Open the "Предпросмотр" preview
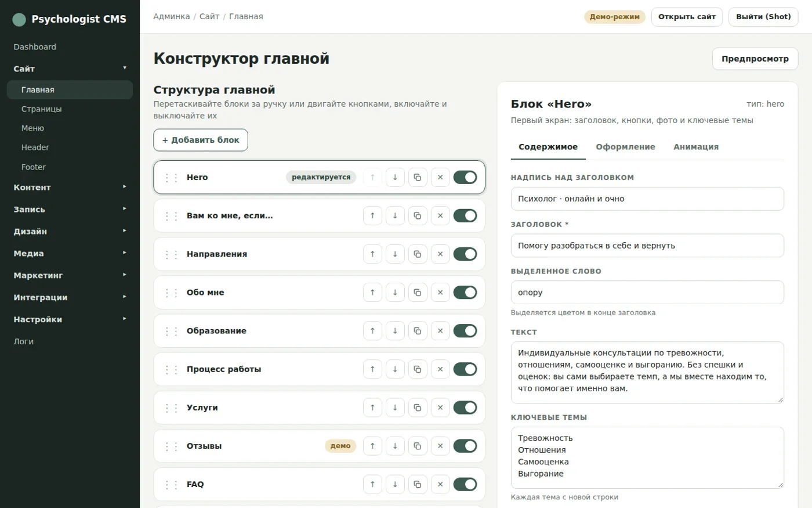The width and height of the screenshot is (812, 508). coord(755,59)
